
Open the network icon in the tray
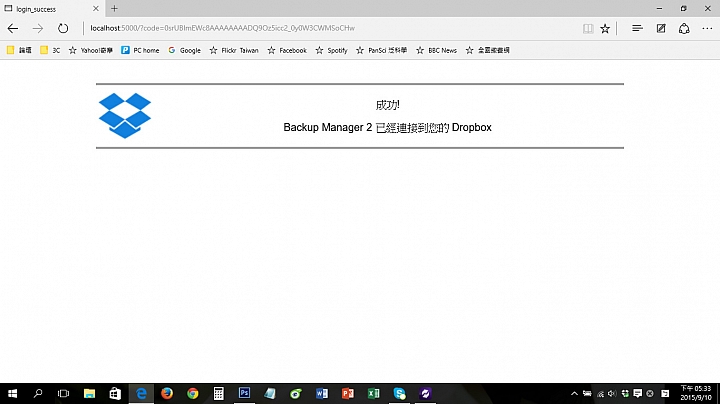point(600,393)
